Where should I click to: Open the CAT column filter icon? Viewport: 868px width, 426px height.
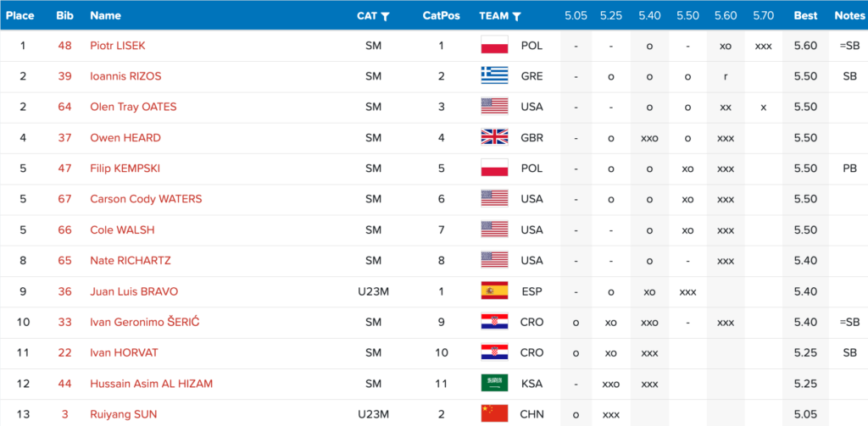click(386, 16)
